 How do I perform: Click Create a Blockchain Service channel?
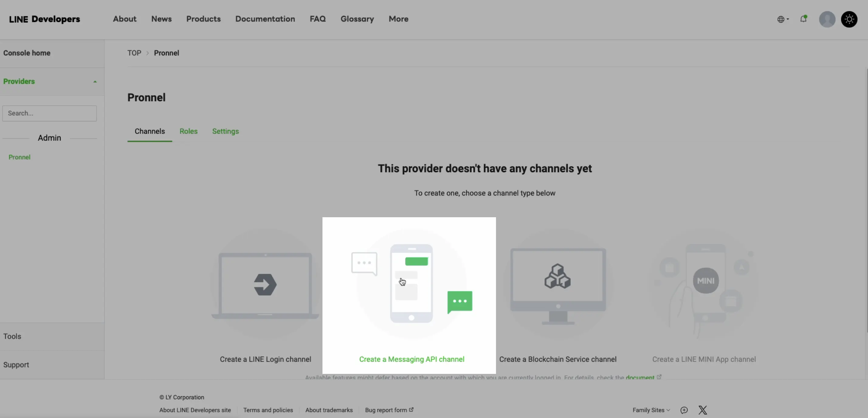coord(558,359)
